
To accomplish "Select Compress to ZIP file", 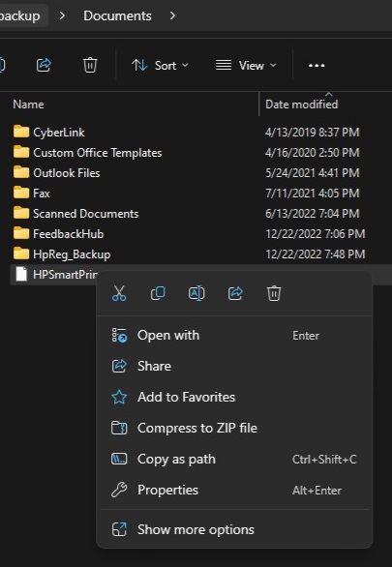I will [234, 428].
